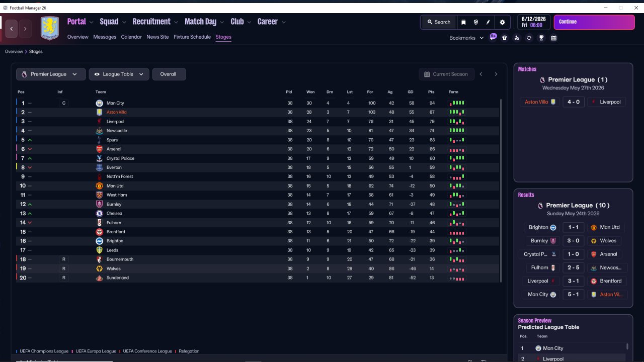This screenshot has height=362, width=644.
Task: Expand the Career menu chevron
Action: click(x=284, y=22)
